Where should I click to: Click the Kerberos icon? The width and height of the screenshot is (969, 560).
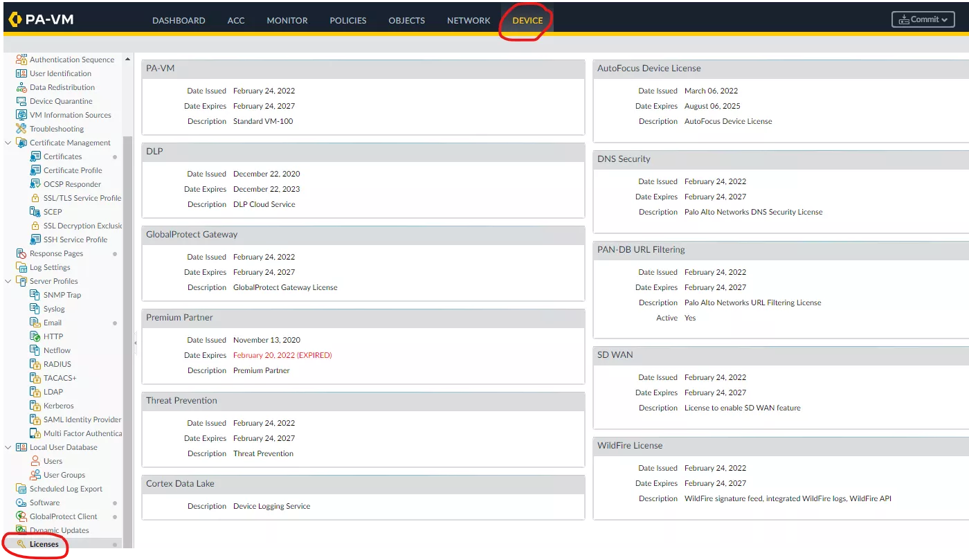(x=35, y=406)
